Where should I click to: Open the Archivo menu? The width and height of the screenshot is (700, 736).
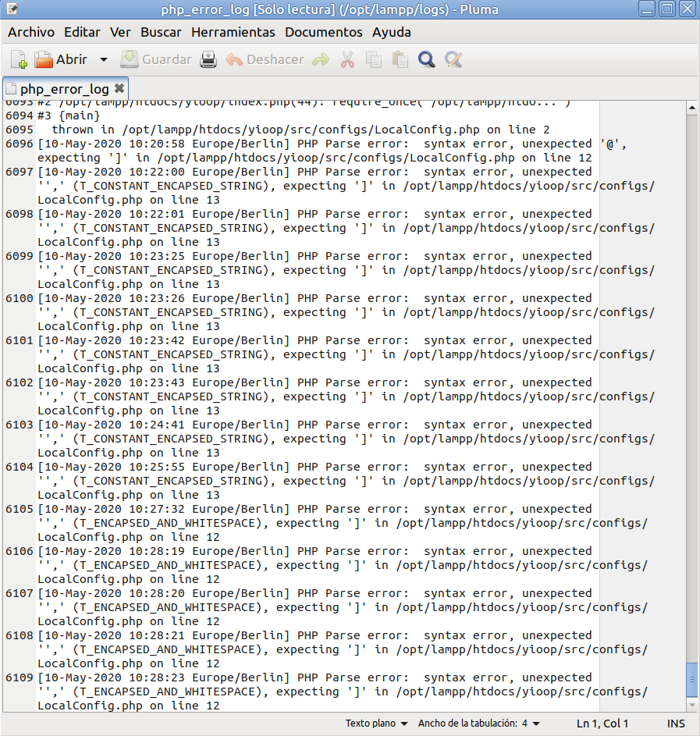pyautogui.click(x=31, y=32)
